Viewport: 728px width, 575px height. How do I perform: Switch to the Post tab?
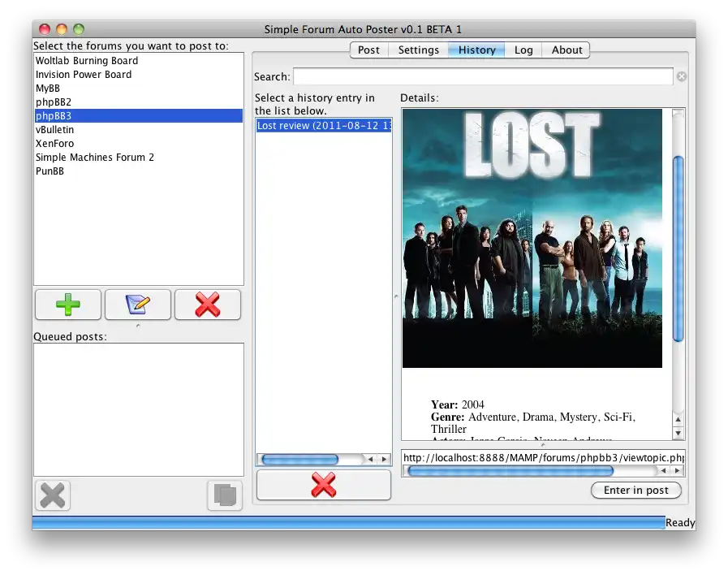coord(368,50)
